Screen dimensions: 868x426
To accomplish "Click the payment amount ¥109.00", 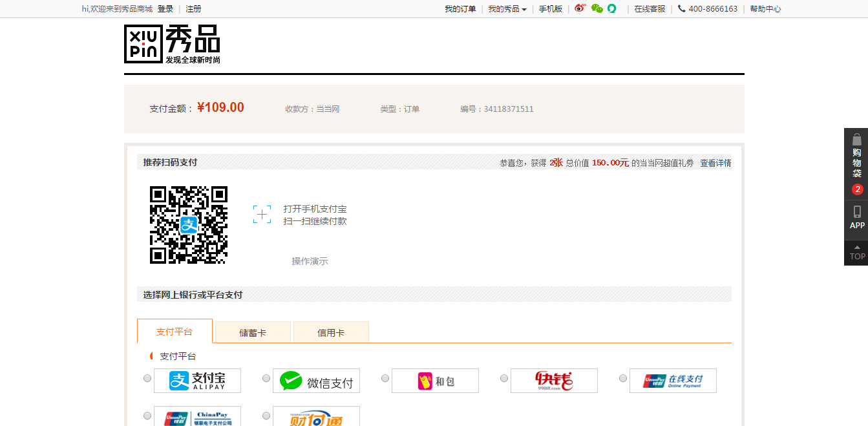I will tap(220, 108).
